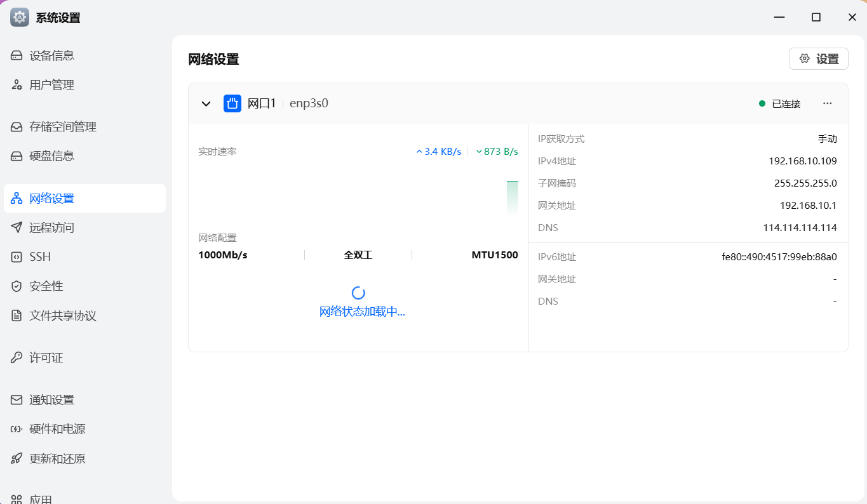The image size is (867, 504).
Task: Select 文件共享协议 in the sidebar
Action: [x=62, y=315]
